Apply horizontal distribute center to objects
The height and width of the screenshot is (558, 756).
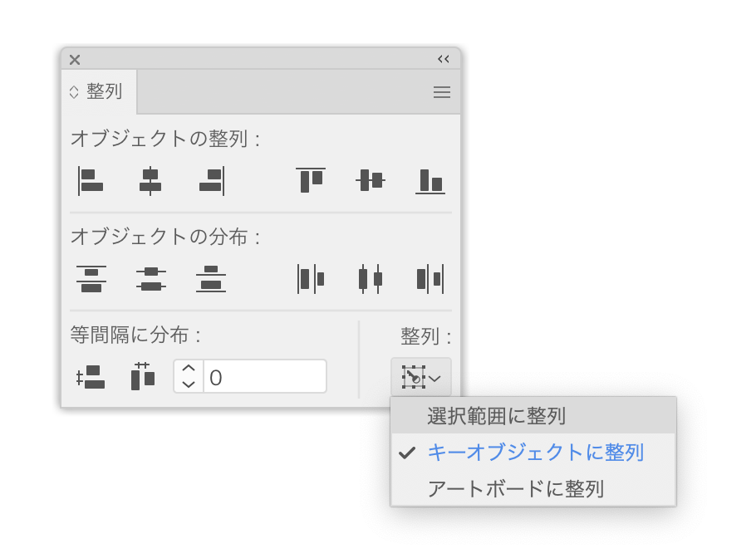369,279
